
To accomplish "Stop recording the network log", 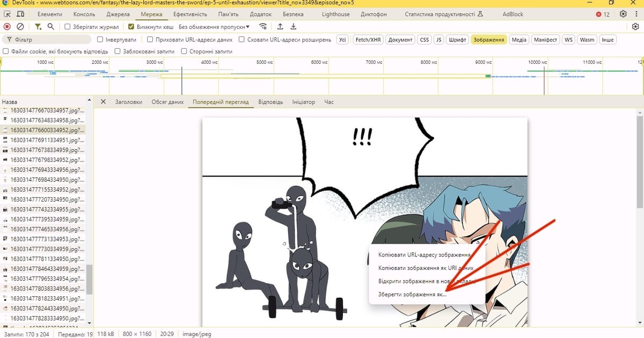I will point(7,26).
